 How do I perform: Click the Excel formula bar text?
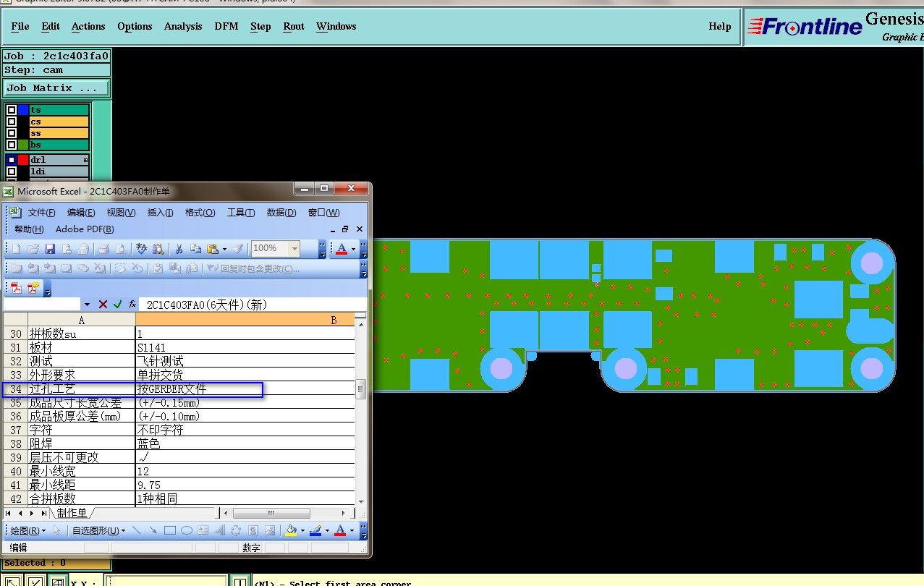(207, 305)
